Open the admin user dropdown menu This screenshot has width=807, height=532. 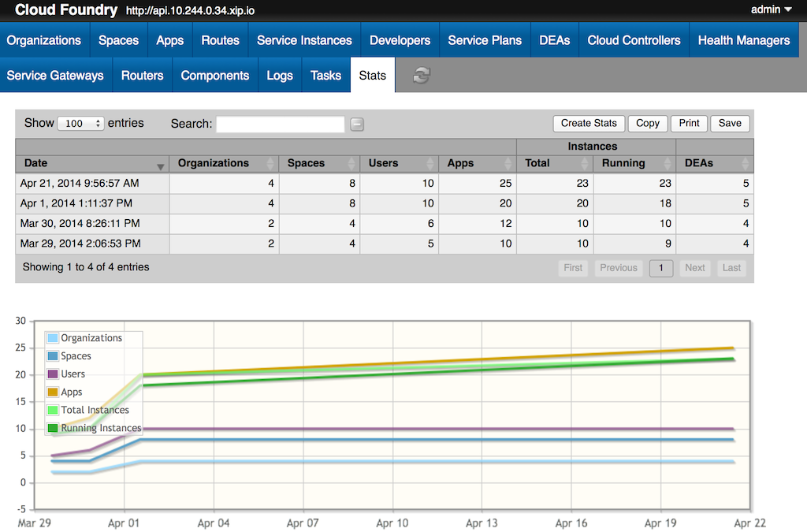pos(771,9)
